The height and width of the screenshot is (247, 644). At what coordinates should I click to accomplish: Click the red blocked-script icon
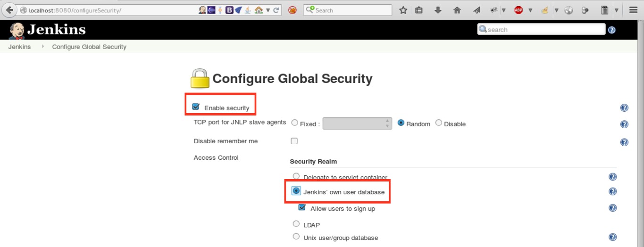(x=292, y=10)
